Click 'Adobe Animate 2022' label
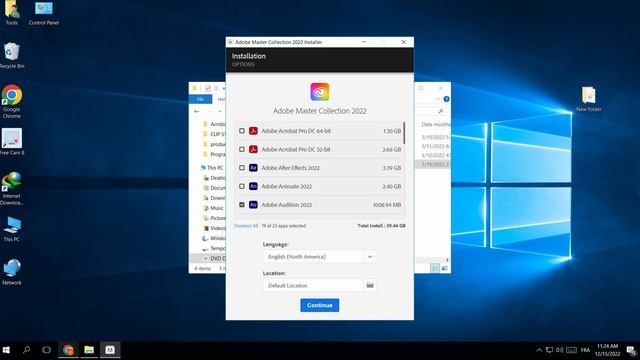 (287, 186)
